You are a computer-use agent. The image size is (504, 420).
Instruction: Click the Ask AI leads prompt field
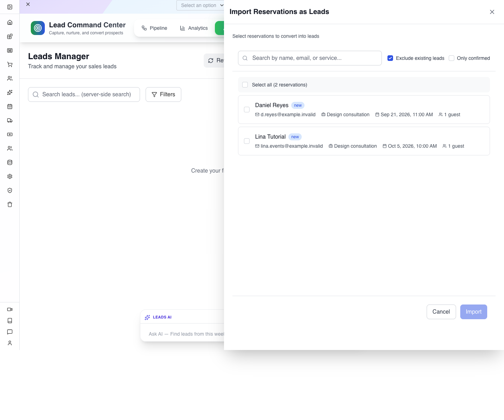click(186, 334)
